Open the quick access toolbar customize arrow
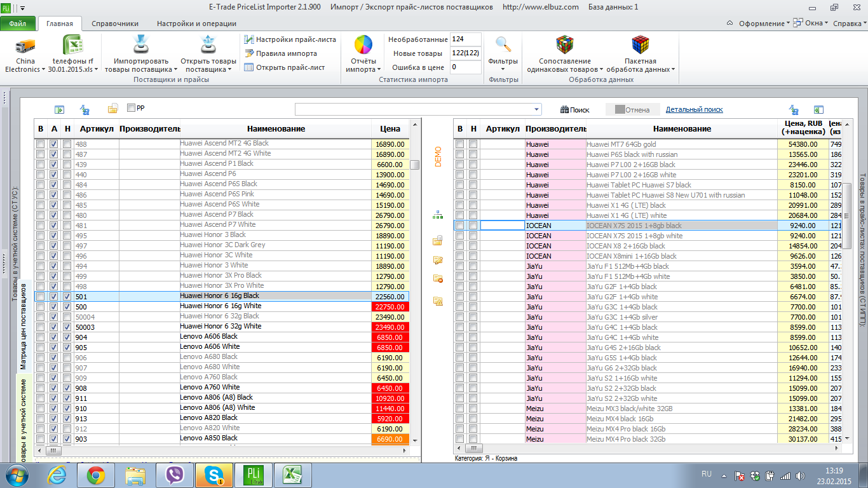The height and width of the screenshot is (488, 868). [x=24, y=8]
